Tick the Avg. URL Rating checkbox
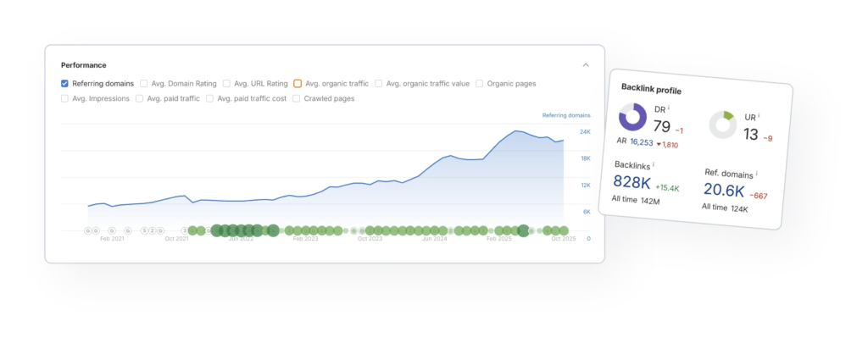Image resolution: width=868 pixels, height=338 pixels. 227,84
